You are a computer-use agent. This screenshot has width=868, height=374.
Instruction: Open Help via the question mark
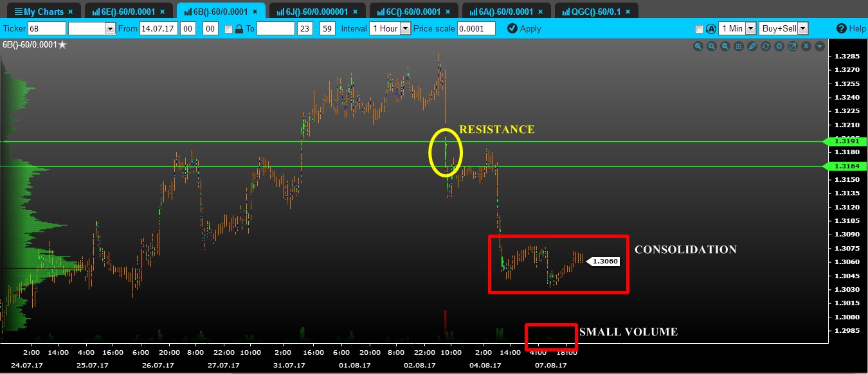click(842, 28)
